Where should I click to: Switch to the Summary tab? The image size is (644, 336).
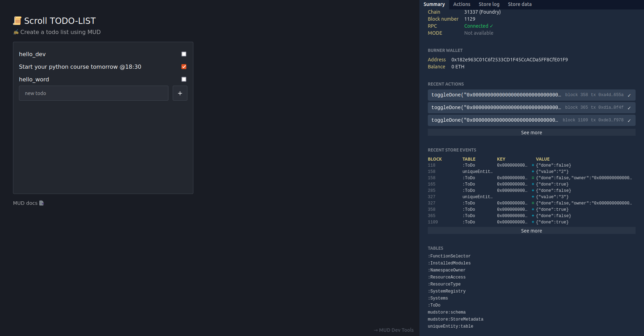[434, 4]
